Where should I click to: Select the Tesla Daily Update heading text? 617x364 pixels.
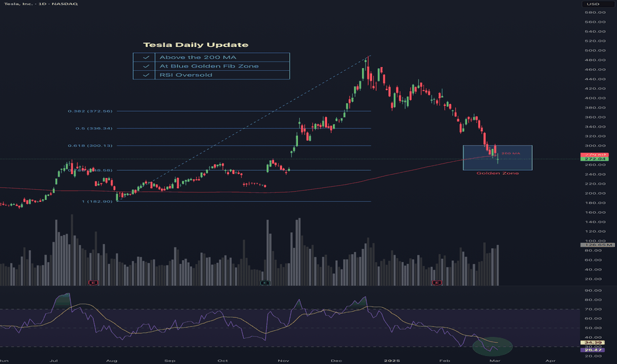click(x=195, y=45)
